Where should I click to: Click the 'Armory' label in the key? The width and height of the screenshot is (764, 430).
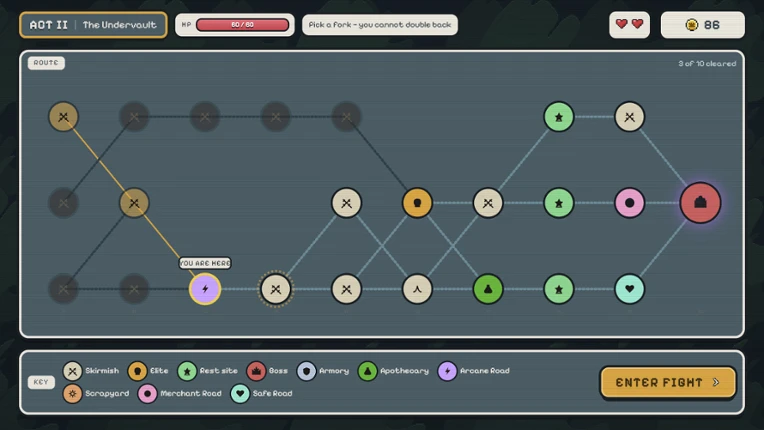pyautogui.click(x=334, y=371)
